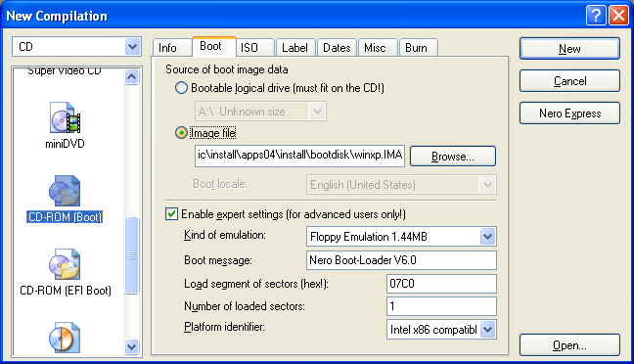Select Bootable logical drive option
The image size is (634, 364).
click(181, 88)
